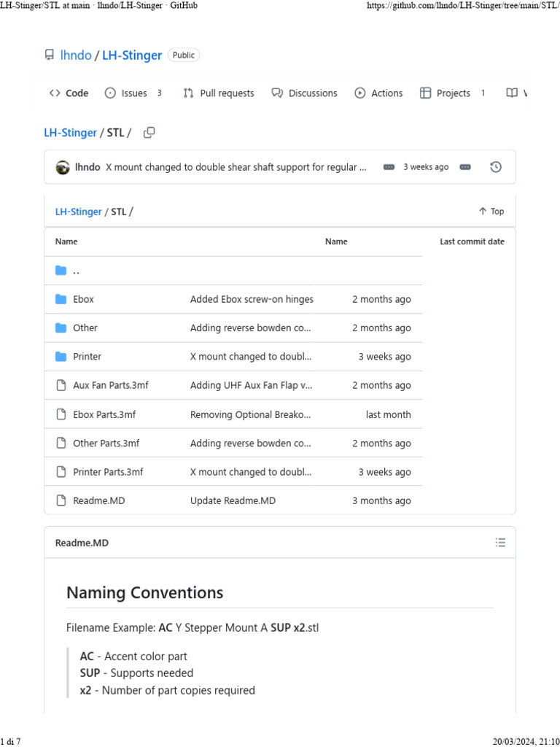560x747 pixels.
Task: Jump to Top of file list
Action: 491,212
